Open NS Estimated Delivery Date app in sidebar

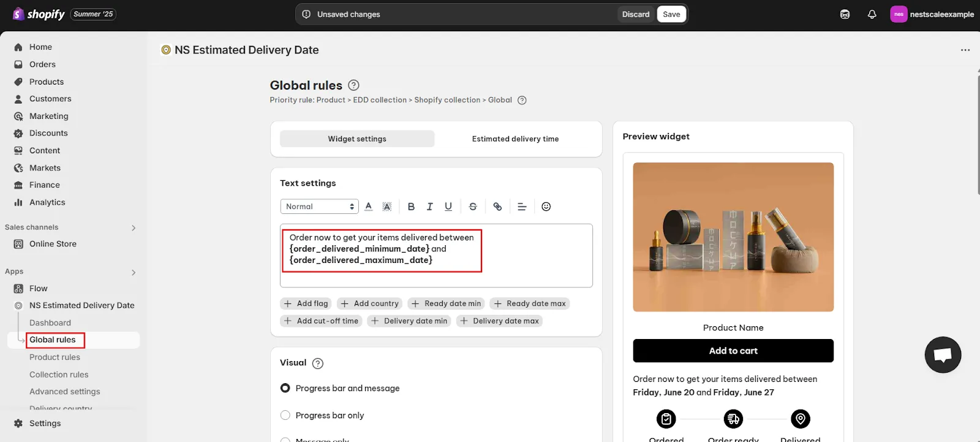(x=81, y=305)
